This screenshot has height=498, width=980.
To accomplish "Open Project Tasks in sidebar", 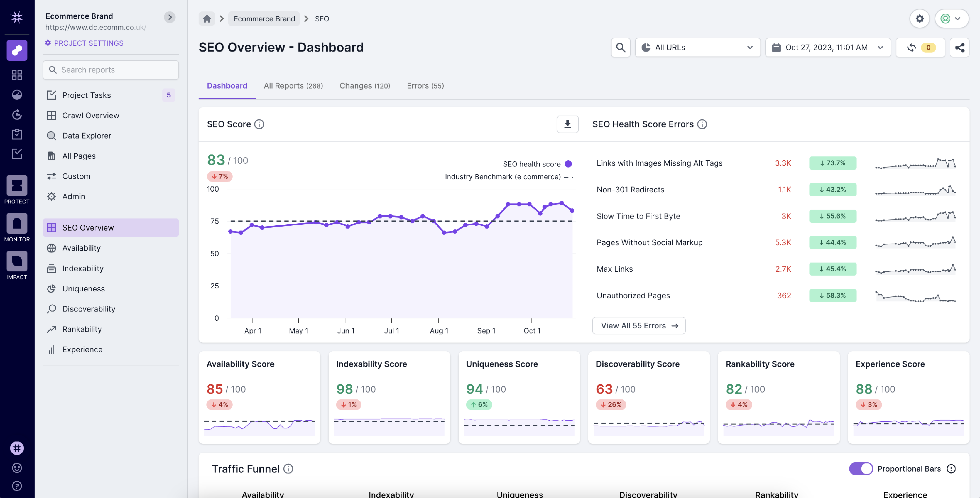I will click(x=111, y=95).
